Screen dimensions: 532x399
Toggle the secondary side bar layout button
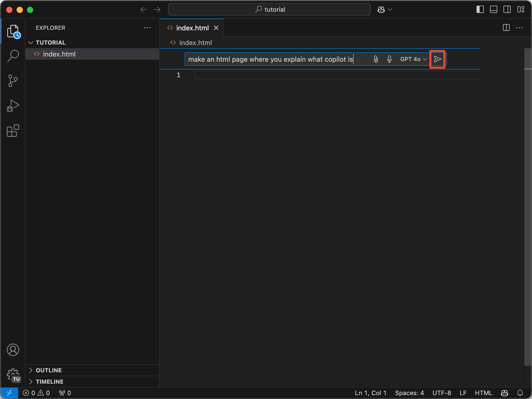tap(507, 10)
